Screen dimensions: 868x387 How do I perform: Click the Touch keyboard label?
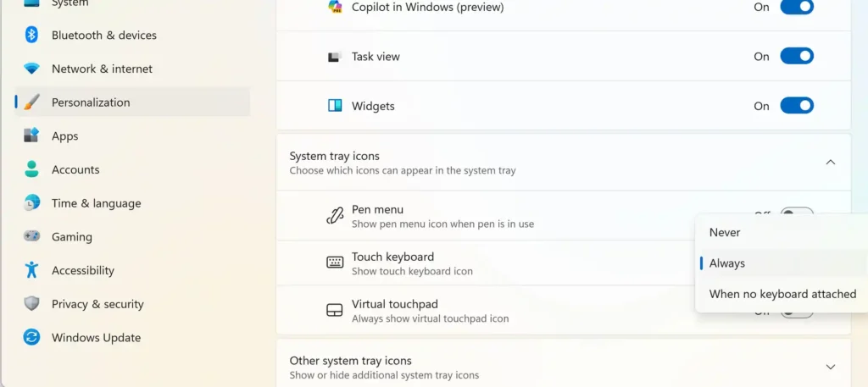tap(392, 257)
